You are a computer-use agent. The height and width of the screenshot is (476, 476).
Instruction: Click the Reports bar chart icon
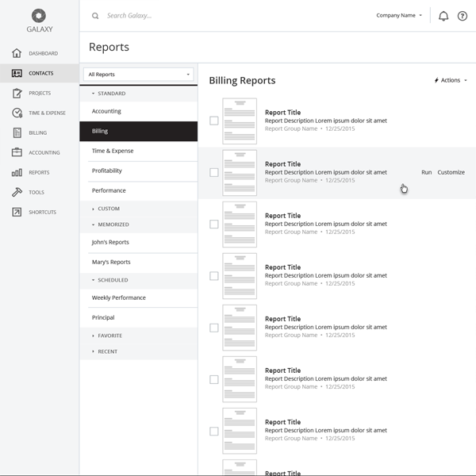point(17,172)
